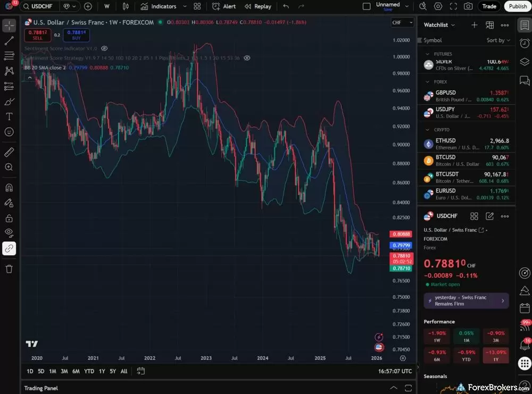Select the 3M time range

click(x=64, y=372)
